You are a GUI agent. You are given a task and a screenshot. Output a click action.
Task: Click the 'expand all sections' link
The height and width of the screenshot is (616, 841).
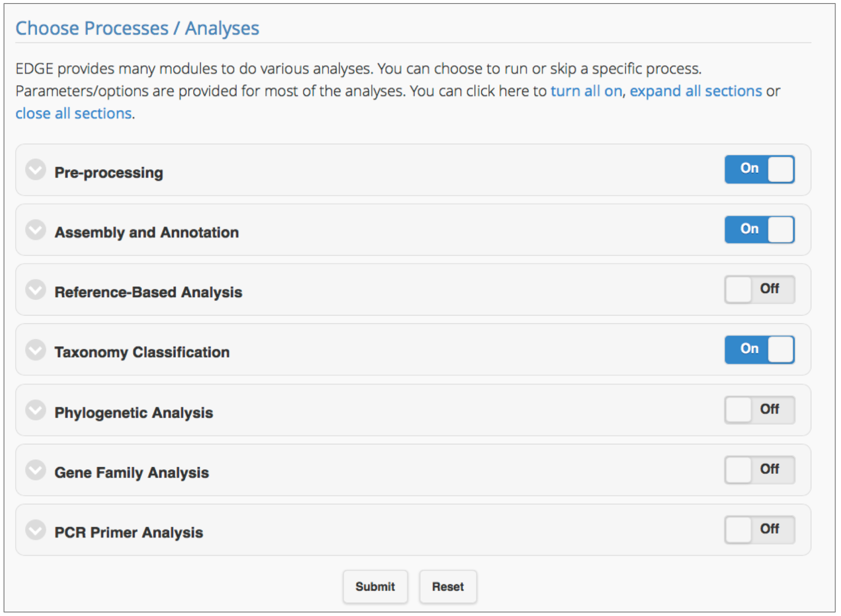click(x=696, y=91)
